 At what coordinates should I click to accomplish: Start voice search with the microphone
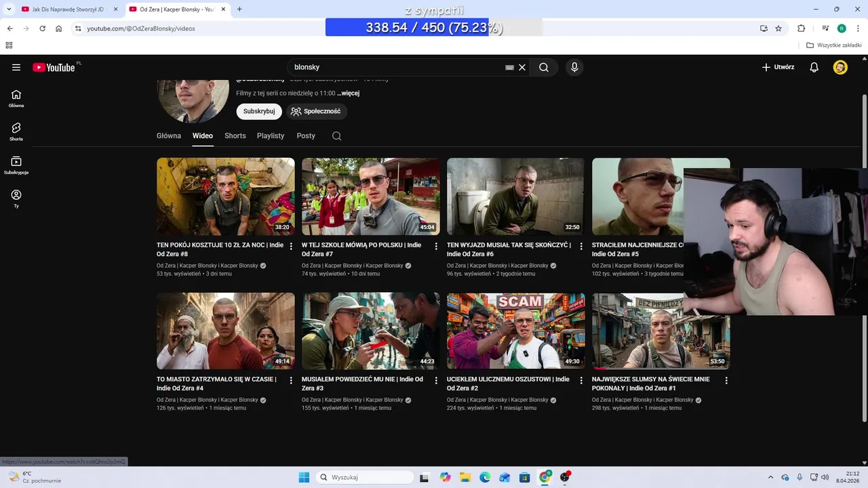point(574,67)
